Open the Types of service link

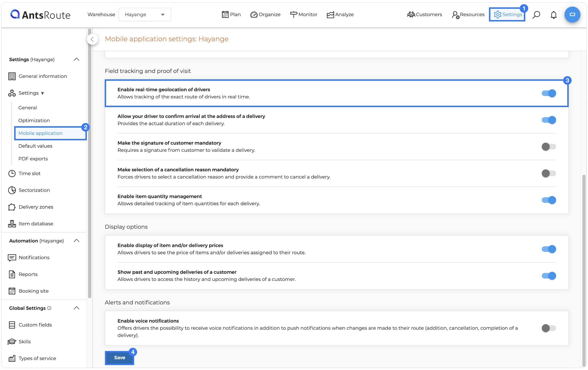[37, 358]
